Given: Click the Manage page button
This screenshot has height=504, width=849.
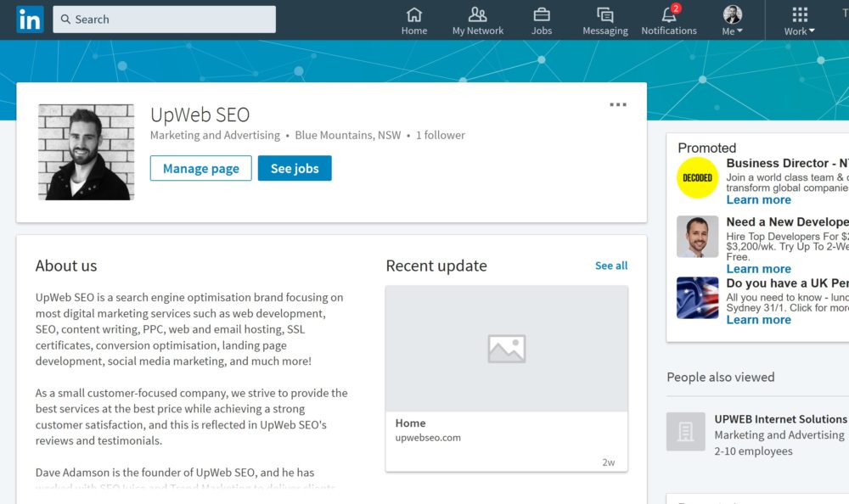Looking at the screenshot, I should click(201, 168).
